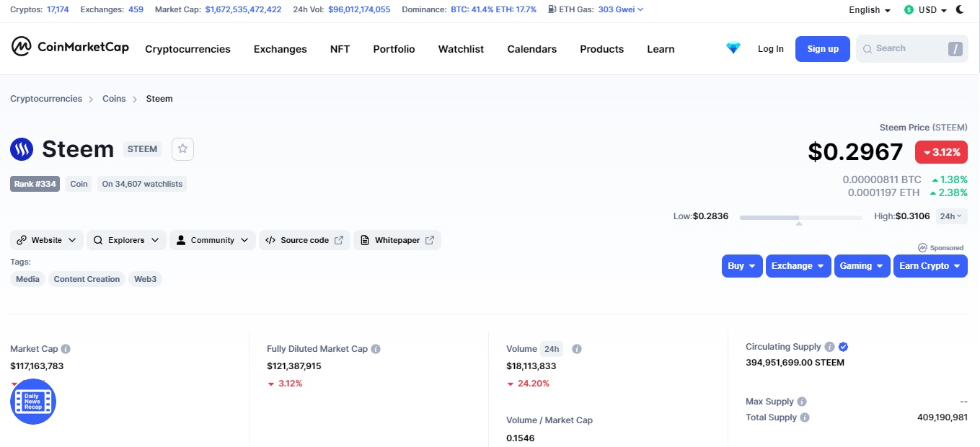Click the low-high price range bar

coord(800,217)
